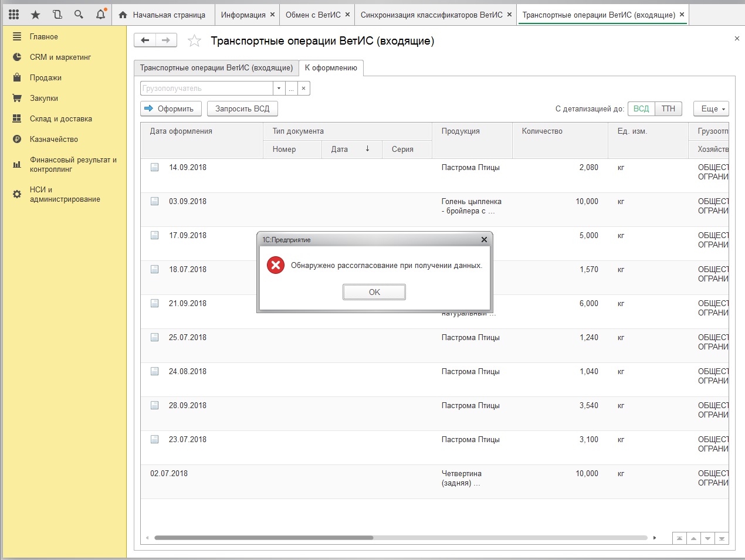Click in the Грузополучатель input field

(206, 88)
